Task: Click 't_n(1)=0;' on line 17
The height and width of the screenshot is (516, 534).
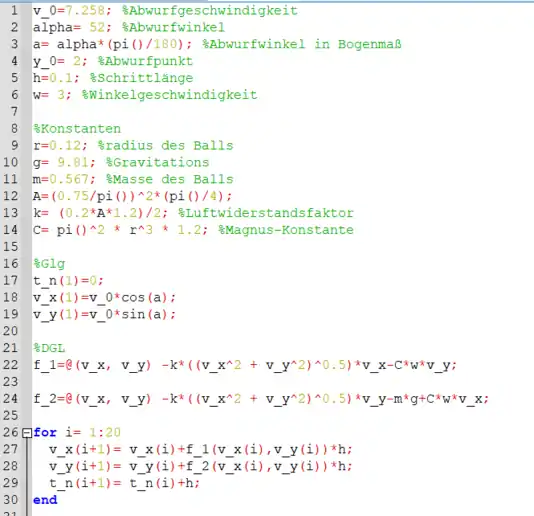Action: tap(68, 281)
